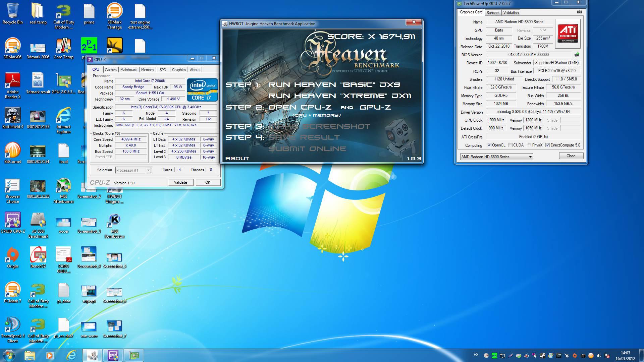This screenshot has height=362, width=644.
Task: Click the GPU-Z taskbar button
Action: [x=134, y=355]
